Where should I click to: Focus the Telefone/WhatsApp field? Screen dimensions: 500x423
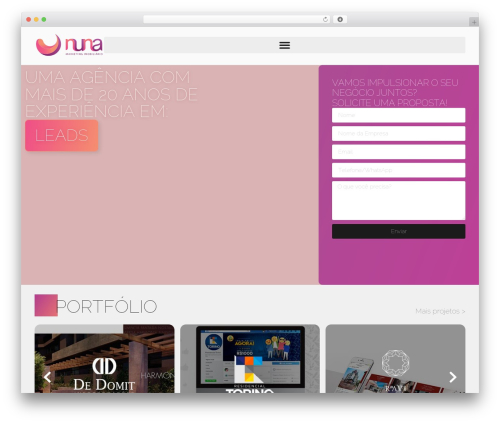pyautogui.click(x=398, y=170)
